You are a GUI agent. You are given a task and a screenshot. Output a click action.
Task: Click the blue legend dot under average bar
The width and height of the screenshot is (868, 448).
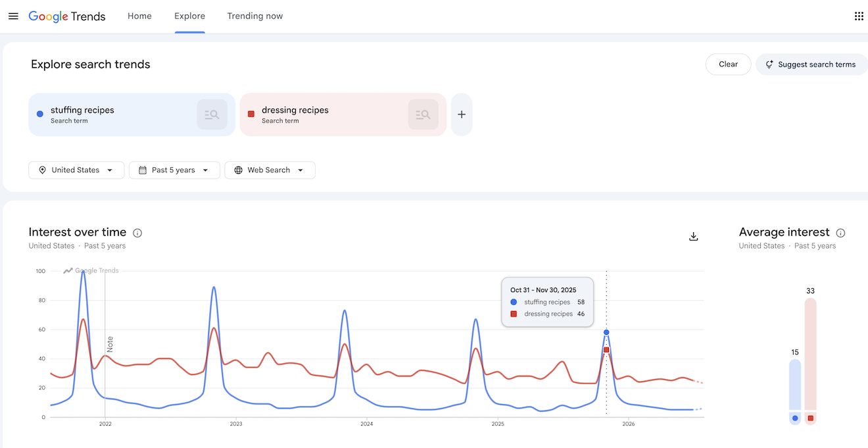(795, 418)
